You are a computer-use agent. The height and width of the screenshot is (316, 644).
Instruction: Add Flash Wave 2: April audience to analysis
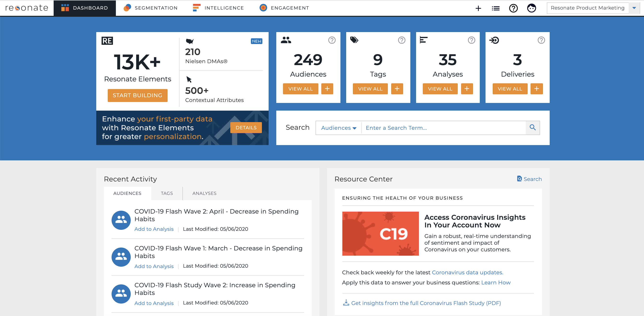pyautogui.click(x=154, y=229)
